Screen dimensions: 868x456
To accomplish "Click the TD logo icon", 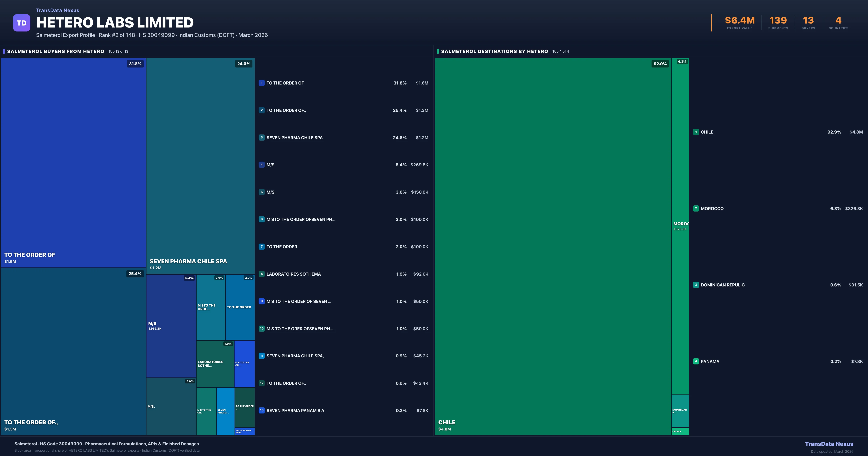I will [22, 23].
